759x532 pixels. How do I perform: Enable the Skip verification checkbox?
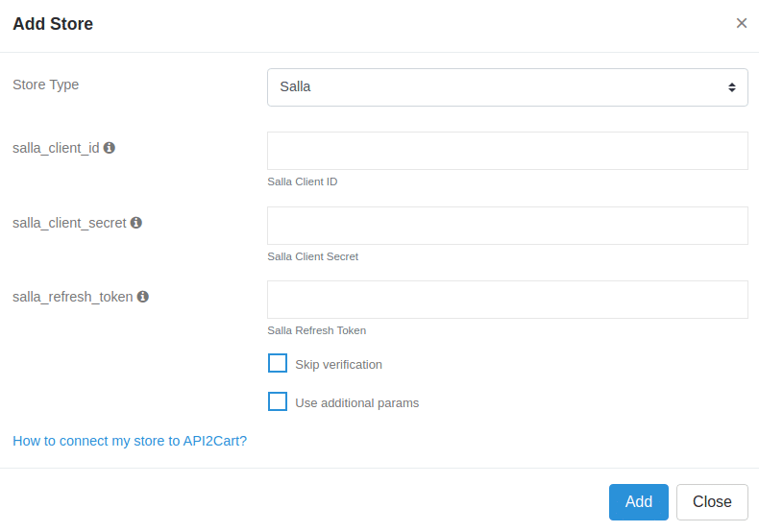[x=278, y=363]
